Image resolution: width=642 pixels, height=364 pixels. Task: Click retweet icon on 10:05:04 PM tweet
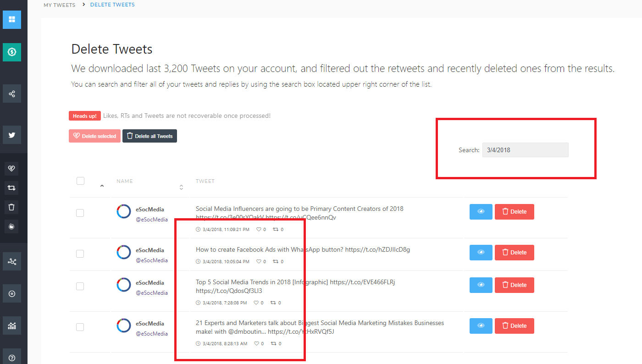coord(276,262)
